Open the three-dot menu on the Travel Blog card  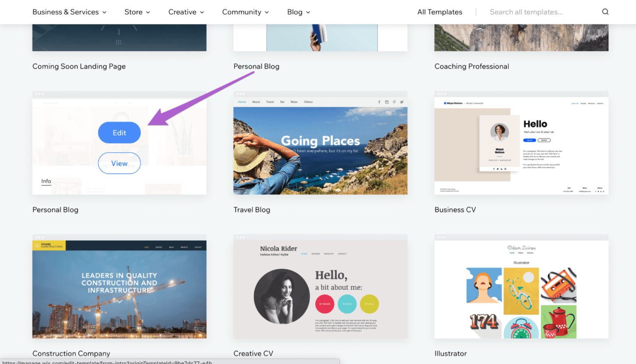tap(241, 93)
